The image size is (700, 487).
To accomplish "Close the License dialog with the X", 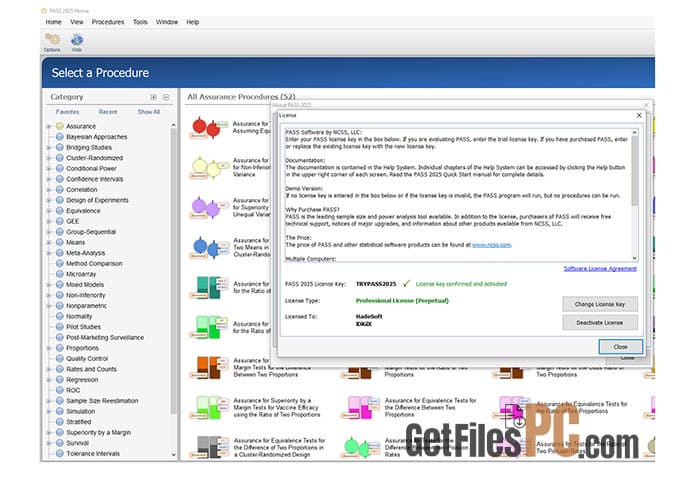I will (639, 115).
